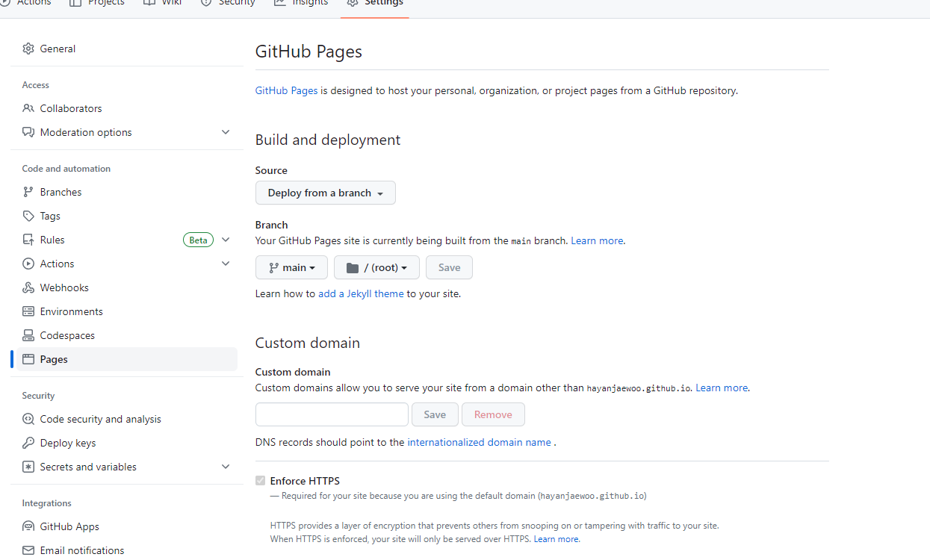Click the Moderation options comment icon
This screenshot has width=930, height=560.
[28, 132]
